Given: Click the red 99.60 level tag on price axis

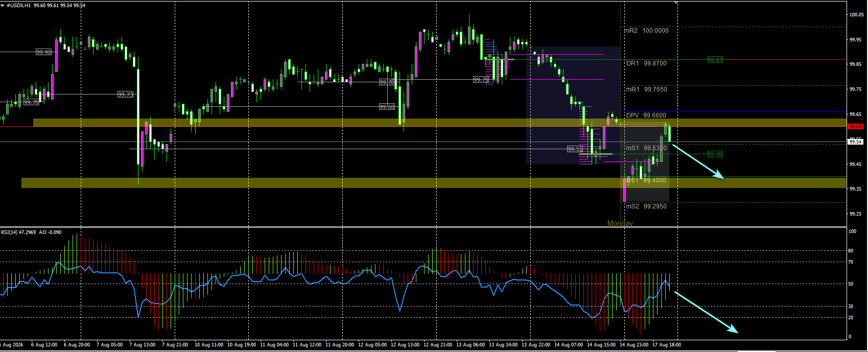Looking at the screenshot, I should (856, 126).
